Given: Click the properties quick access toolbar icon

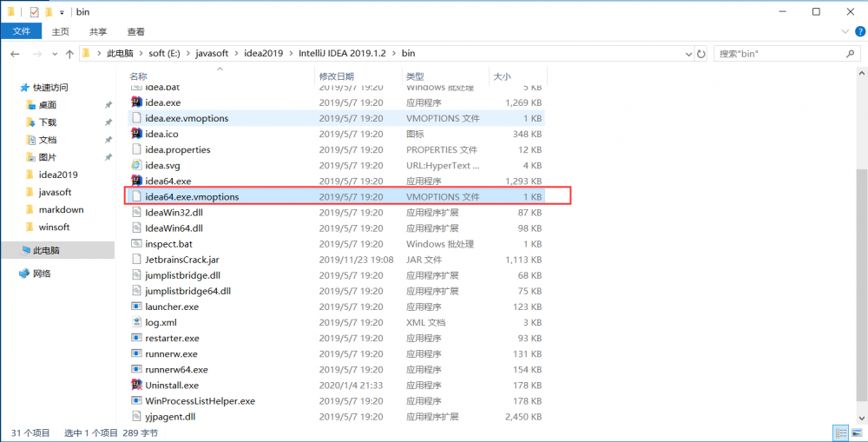Looking at the screenshot, I should [x=35, y=11].
